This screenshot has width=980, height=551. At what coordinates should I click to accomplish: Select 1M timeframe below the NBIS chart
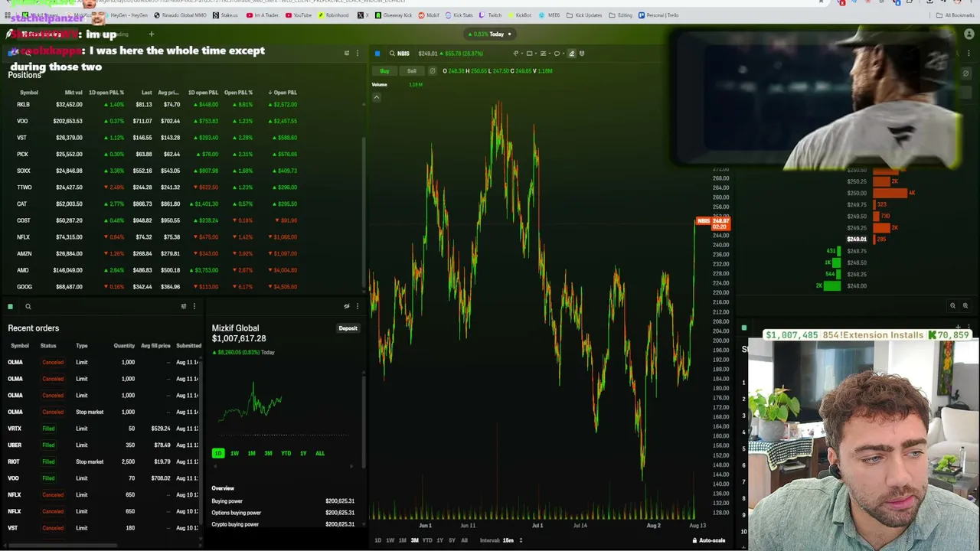tap(402, 540)
